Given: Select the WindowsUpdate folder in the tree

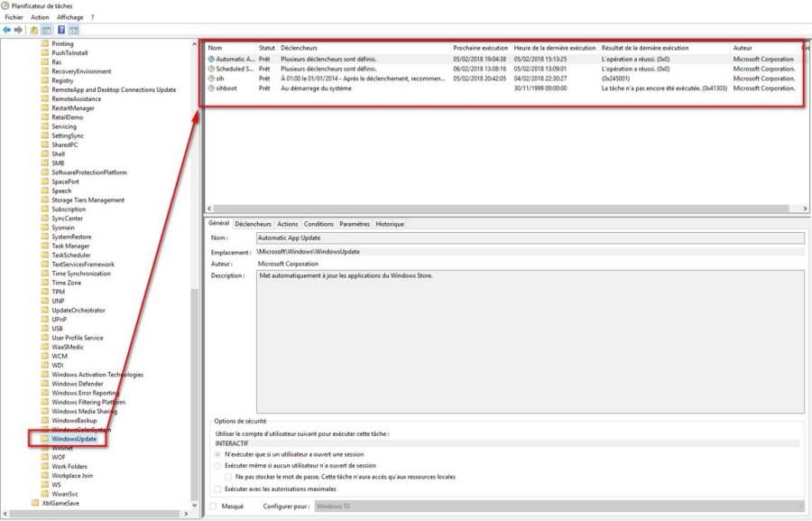Looking at the screenshot, I should (x=74, y=439).
